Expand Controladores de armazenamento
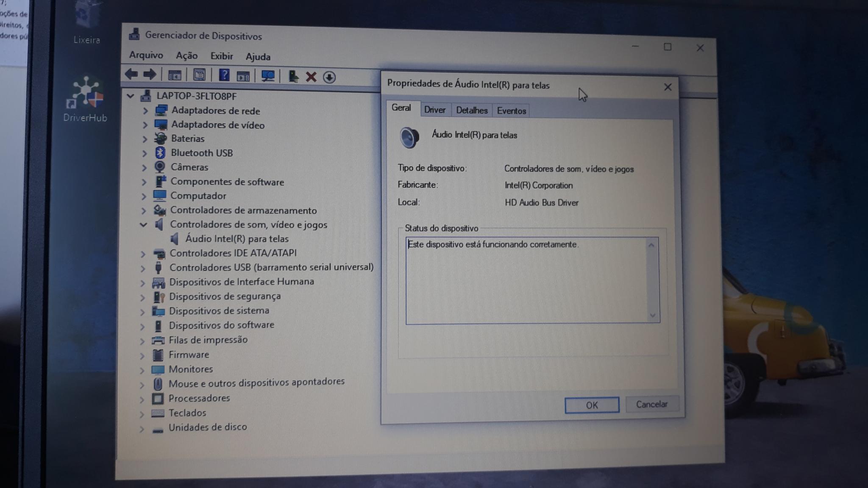 click(x=144, y=211)
